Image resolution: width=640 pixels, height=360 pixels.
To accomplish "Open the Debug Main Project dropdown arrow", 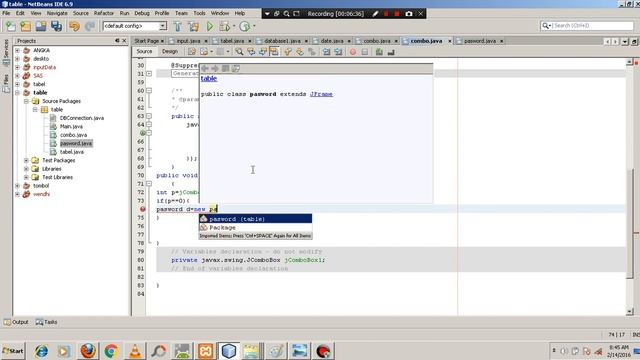I will coord(234,26).
